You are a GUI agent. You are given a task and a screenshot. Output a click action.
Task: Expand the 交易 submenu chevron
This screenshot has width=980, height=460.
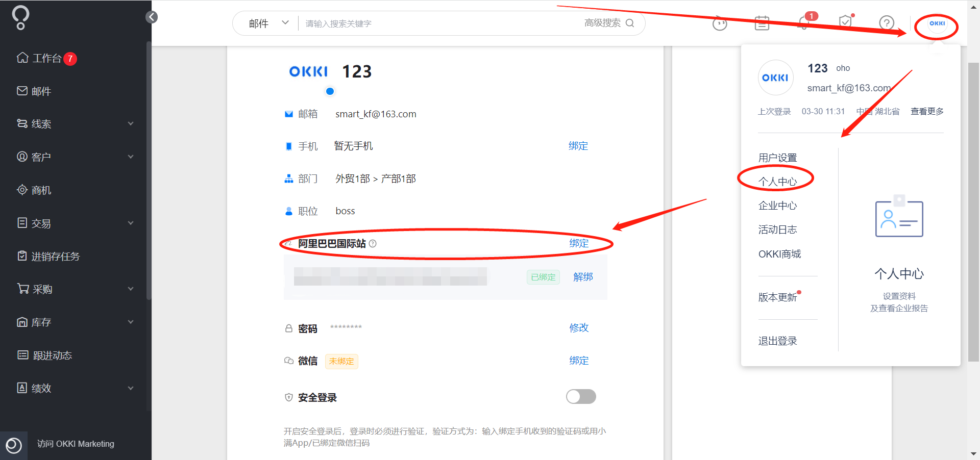coord(131,223)
